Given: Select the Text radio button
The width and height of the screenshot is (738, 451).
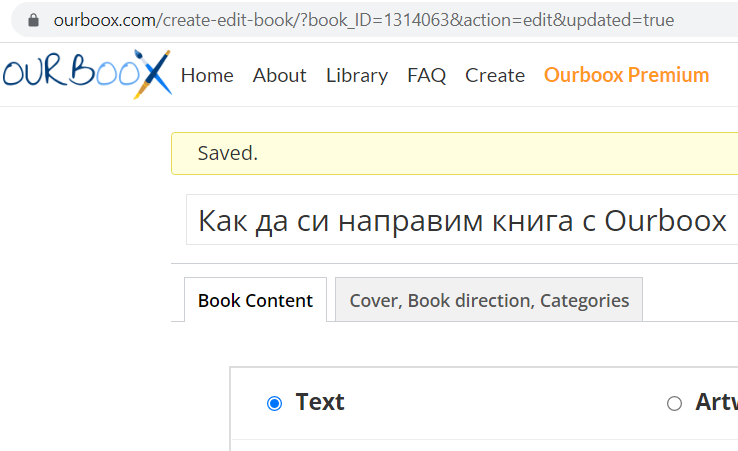Looking at the screenshot, I should (275, 403).
